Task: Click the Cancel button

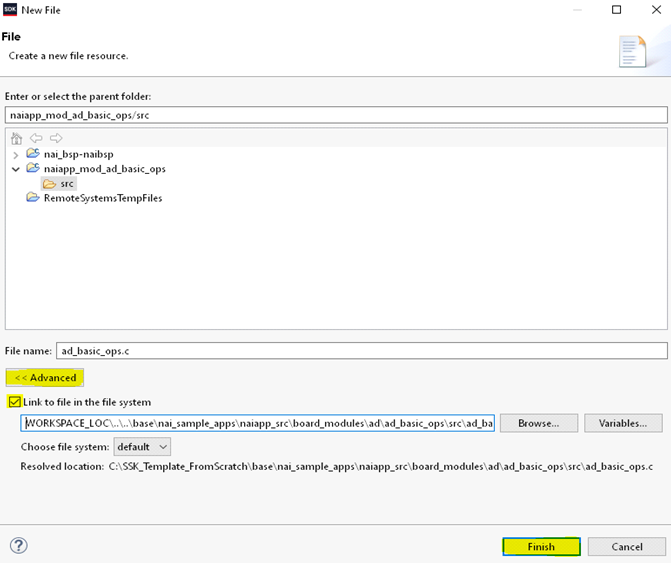Action: [626, 547]
